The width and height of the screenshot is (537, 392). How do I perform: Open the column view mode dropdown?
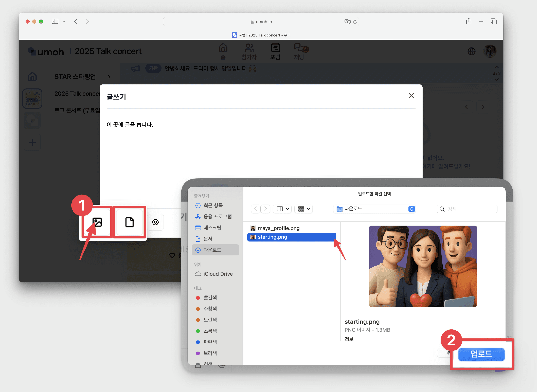point(282,209)
